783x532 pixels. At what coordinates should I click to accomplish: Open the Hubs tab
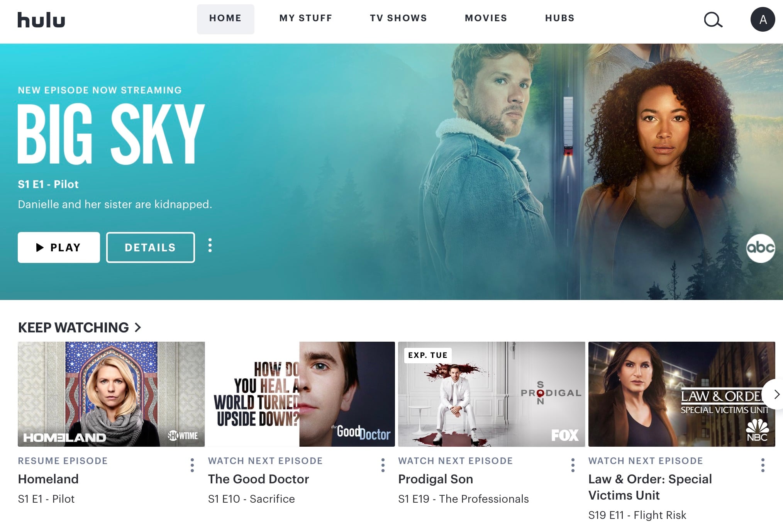point(560,18)
